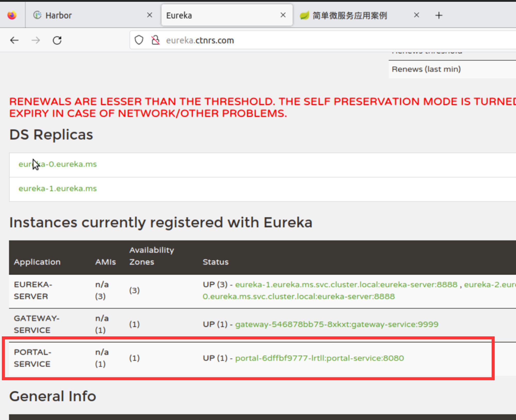This screenshot has width=516, height=420.
Task: Close the Spring microservice example tab
Action: [416, 15]
